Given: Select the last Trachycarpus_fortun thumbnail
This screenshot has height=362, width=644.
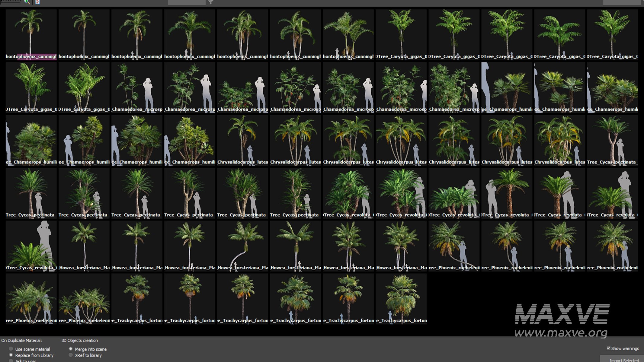Looking at the screenshot, I should click(401, 298).
